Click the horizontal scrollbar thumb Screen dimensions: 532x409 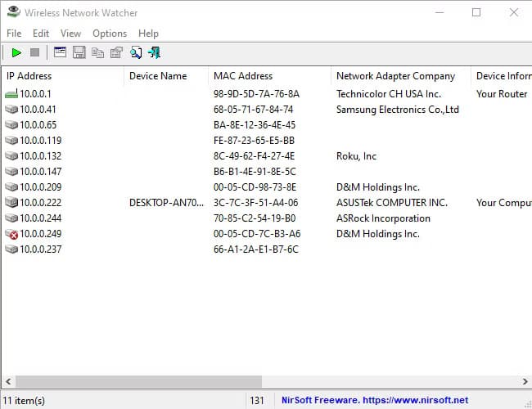point(138,381)
